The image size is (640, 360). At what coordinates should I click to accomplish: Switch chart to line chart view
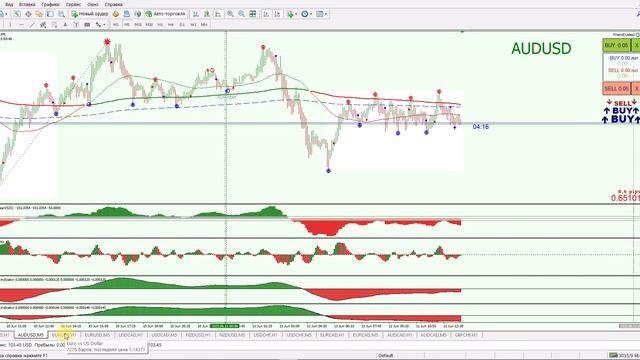pos(218,14)
